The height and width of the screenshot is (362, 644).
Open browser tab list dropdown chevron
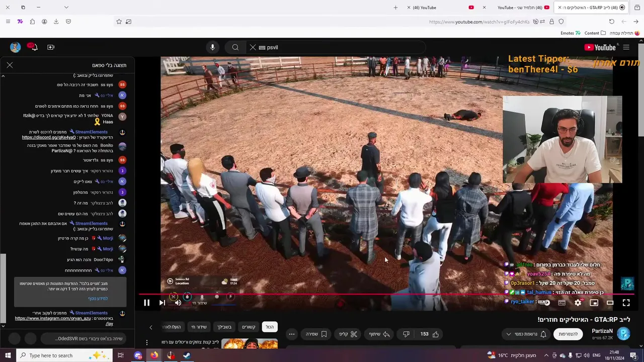(66, 8)
